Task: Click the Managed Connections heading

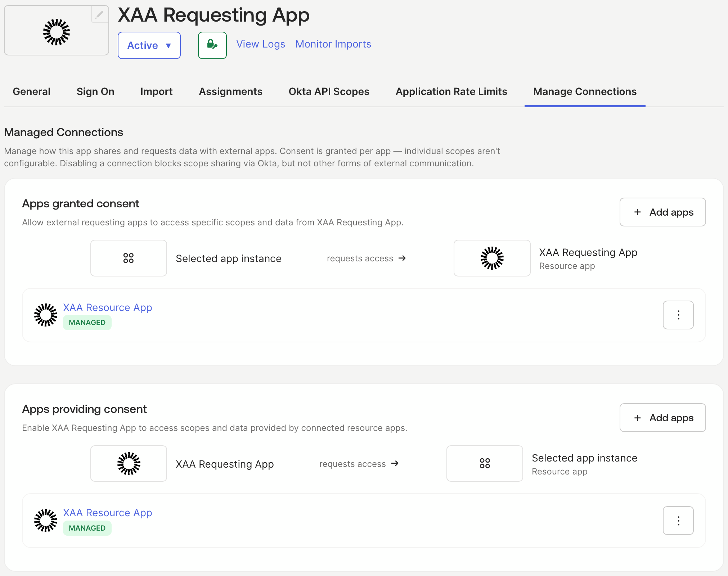Action: pos(64,132)
